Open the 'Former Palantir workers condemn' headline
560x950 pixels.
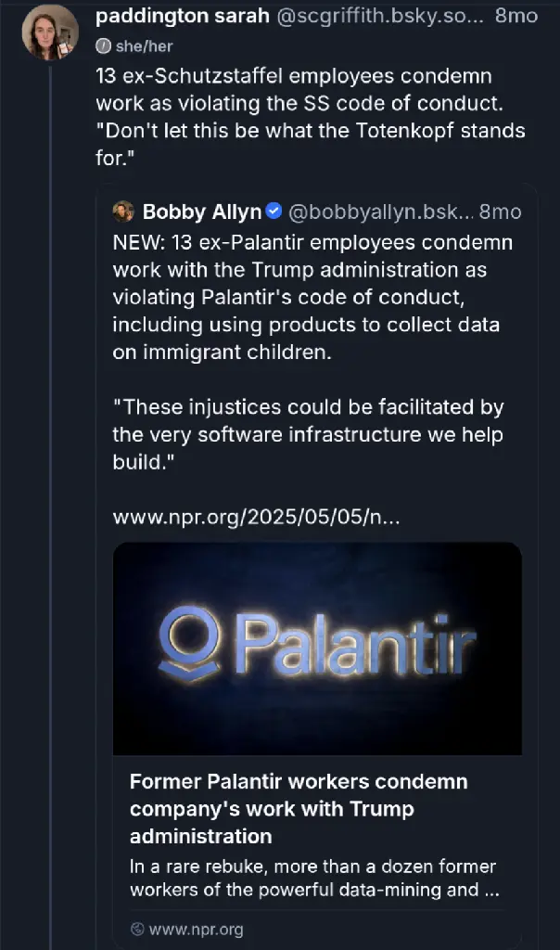coord(299,809)
